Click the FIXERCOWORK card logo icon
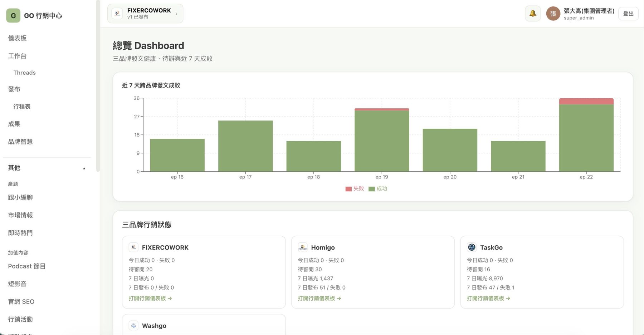This screenshot has width=644, height=335. tap(133, 247)
